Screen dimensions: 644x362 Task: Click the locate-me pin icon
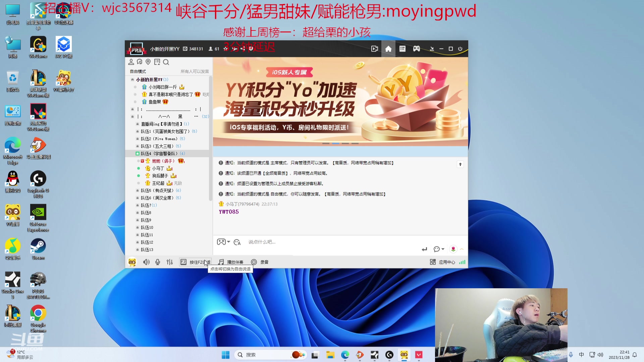[148, 62]
